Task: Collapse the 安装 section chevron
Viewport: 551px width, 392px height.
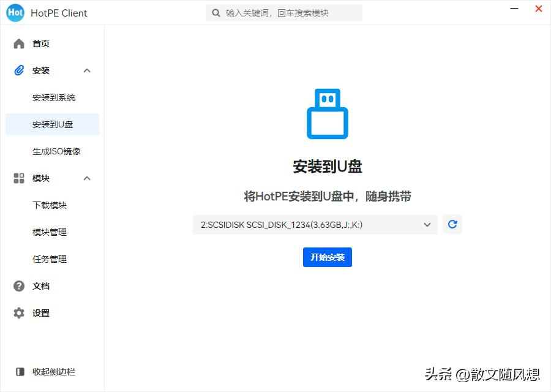Action: click(x=87, y=70)
